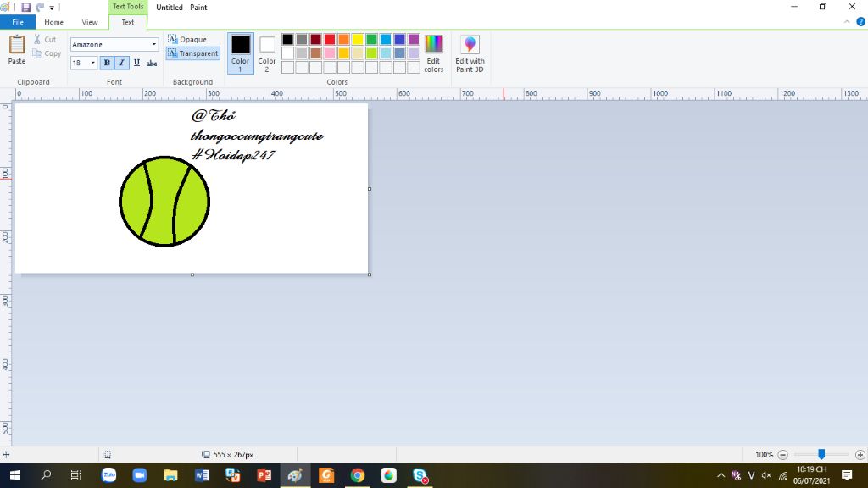Click the taskbar search magnifier

46,475
